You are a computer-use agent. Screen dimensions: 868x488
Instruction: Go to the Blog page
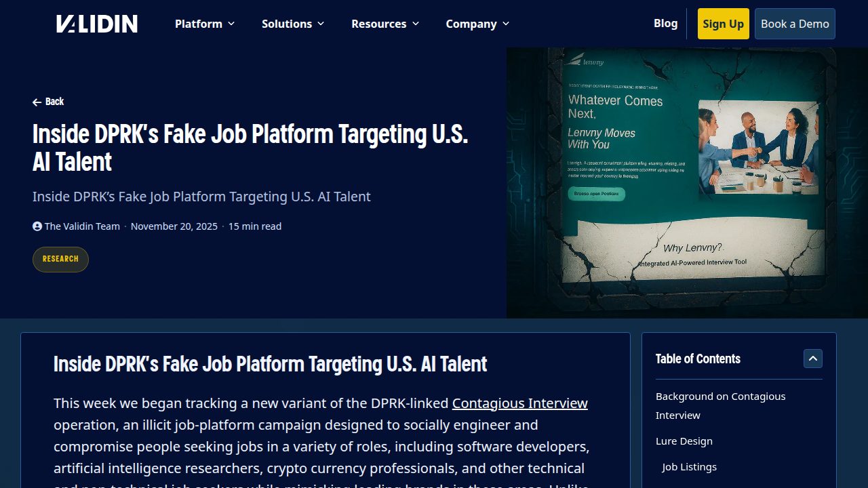pos(665,23)
